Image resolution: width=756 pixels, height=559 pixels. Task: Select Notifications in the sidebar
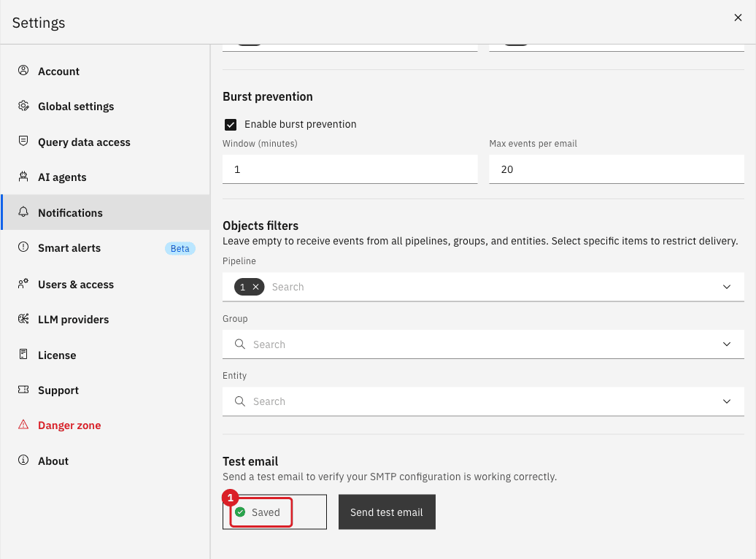coord(106,212)
